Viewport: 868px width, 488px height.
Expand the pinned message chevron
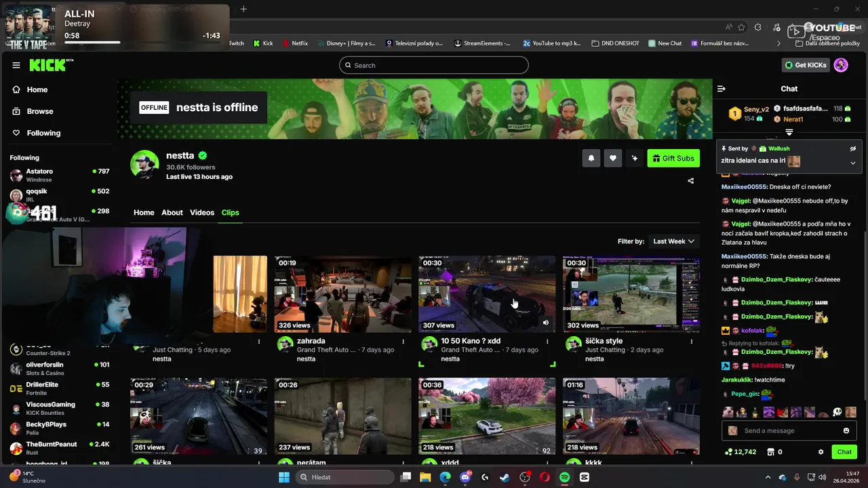click(x=853, y=163)
